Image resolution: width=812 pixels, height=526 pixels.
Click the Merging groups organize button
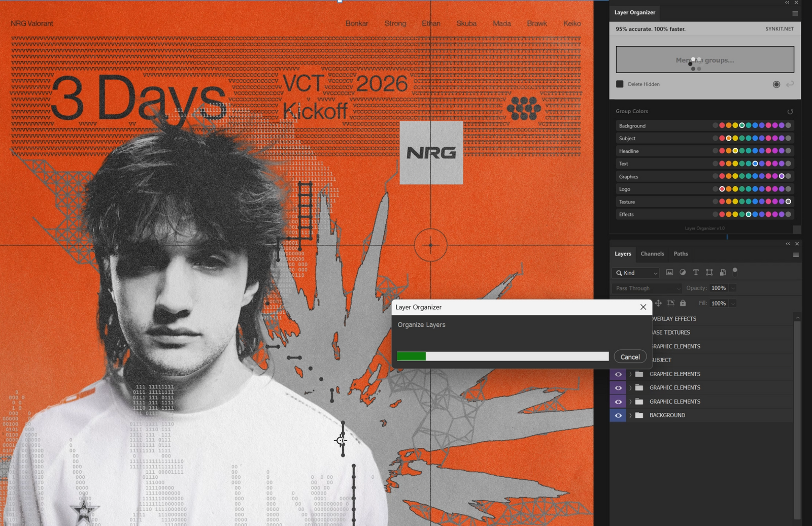click(x=705, y=60)
